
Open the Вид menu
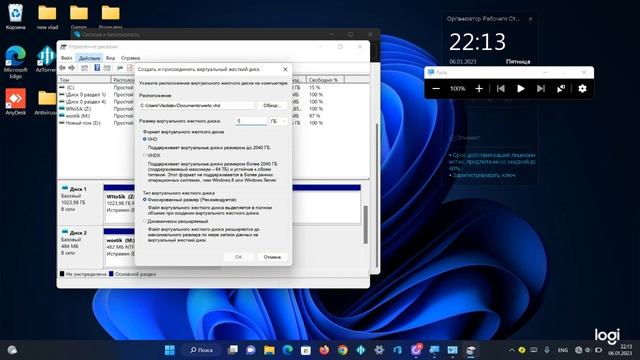[x=110, y=58]
